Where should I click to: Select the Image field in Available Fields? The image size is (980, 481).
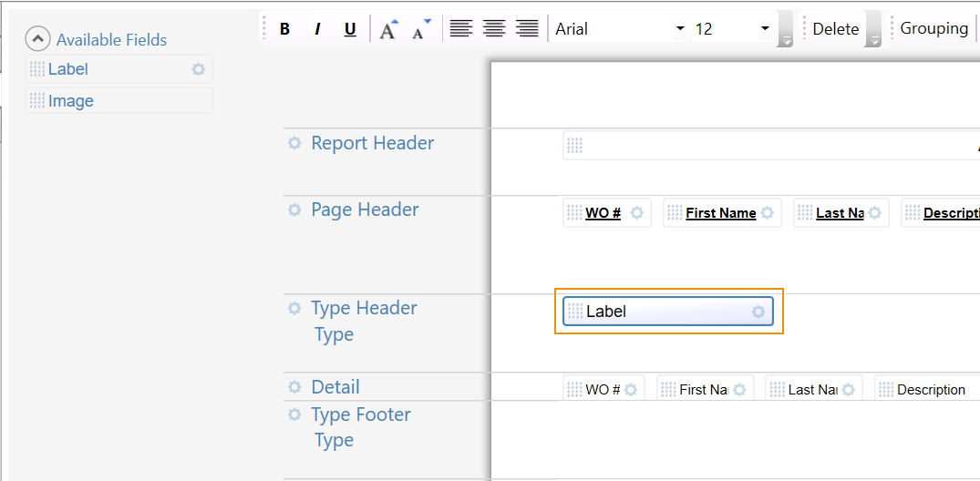pos(71,101)
